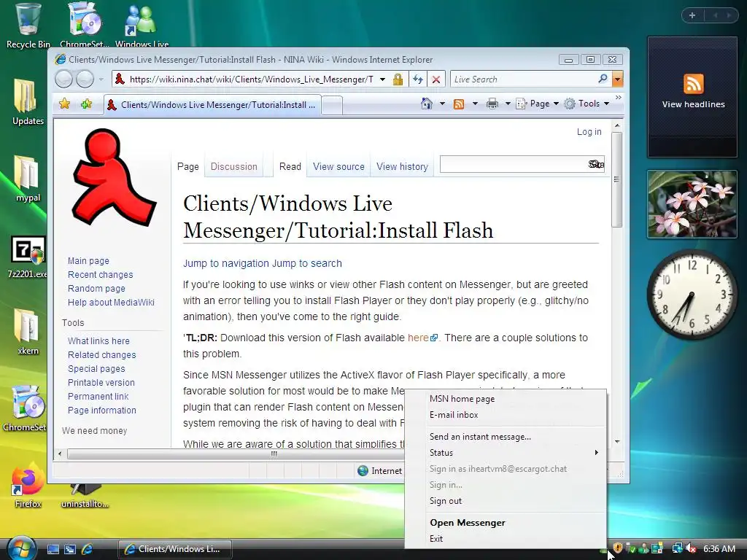Click the Live Search magnifier icon
Viewport: 747px width, 560px height.
click(x=603, y=79)
